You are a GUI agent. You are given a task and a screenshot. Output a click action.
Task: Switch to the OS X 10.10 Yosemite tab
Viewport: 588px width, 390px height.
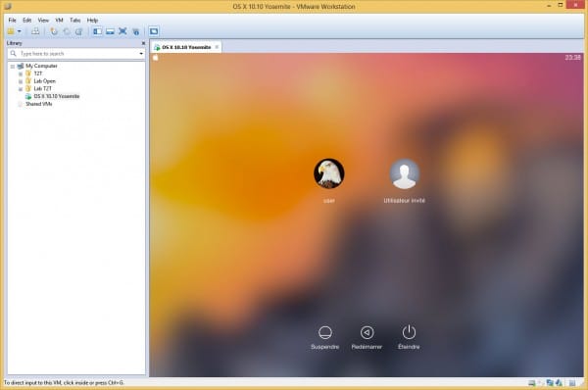pyautogui.click(x=186, y=47)
